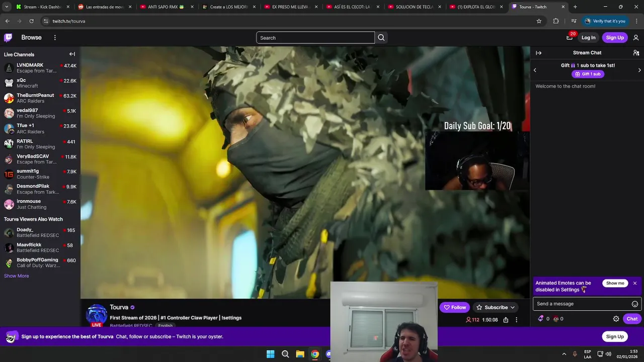Click the Bits gem icon below chat
The width and height of the screenshot is (644, 362).
coord(541,319)
